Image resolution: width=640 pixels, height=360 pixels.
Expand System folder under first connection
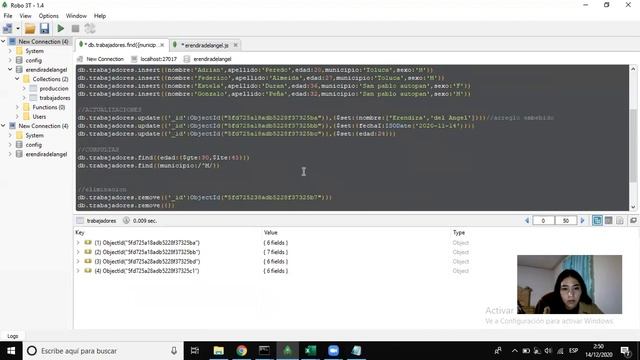pos(10,51)
